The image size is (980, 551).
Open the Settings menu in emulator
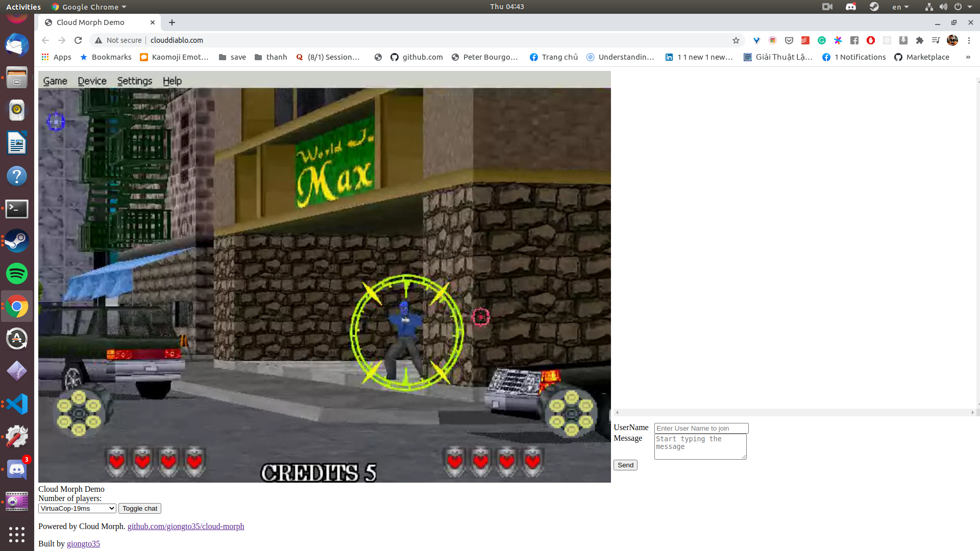(134, 81)
